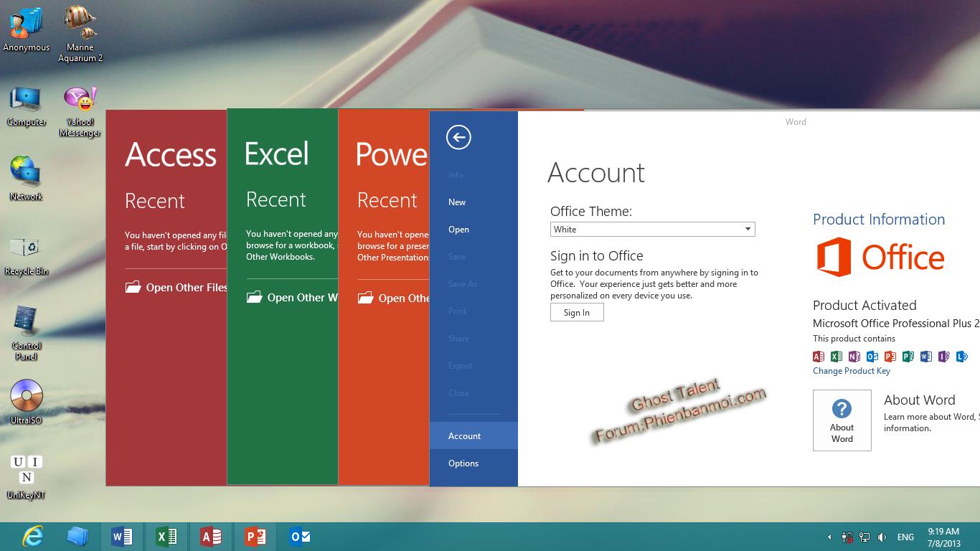Select Open in the Word backstage menu
Image resolution: width=980 pixels, height=551 pixels.
tap(458, 230)
